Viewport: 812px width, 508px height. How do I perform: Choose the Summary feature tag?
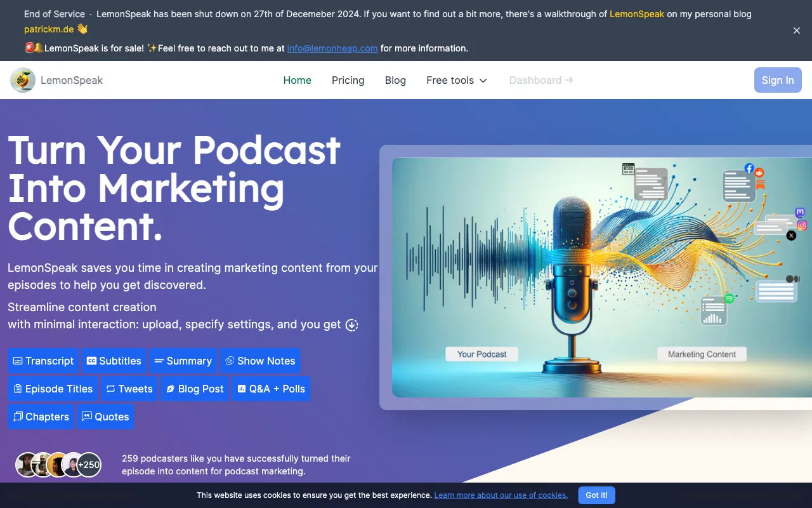click(183, 361)
